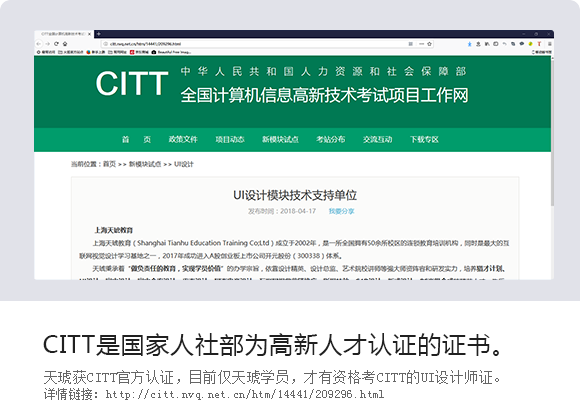
Task: Open a new tab with plus button
Action: [98, 34]
